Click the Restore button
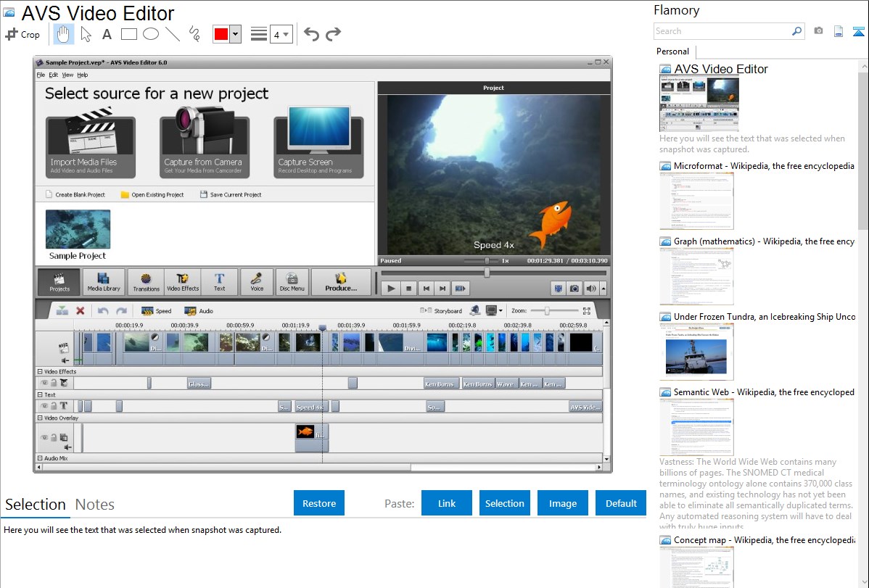869x588 pixels. pos(319,503)
